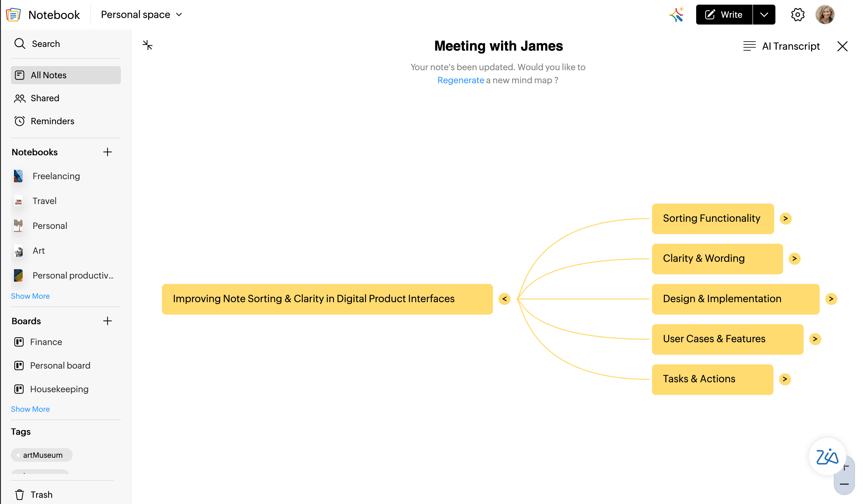Click the Notebook app logo

[x=14, y=14]
